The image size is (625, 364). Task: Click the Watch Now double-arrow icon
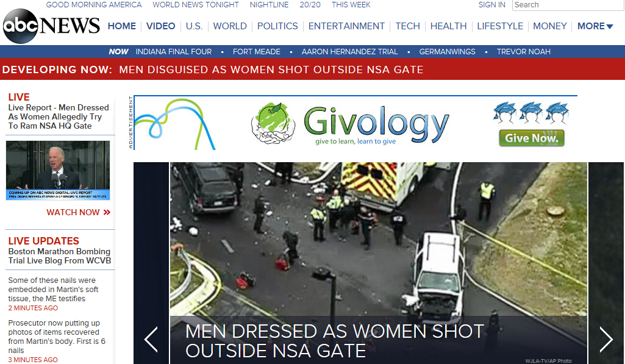tap(107, 212)
